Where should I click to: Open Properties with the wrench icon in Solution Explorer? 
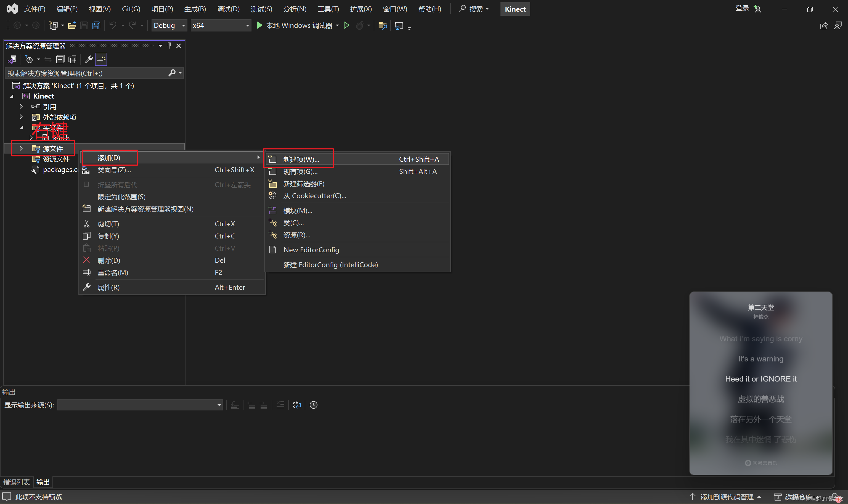tap(89, 59)
